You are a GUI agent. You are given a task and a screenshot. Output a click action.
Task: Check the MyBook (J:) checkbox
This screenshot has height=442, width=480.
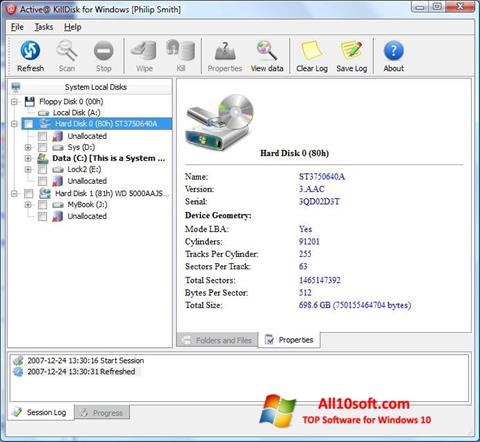point(42,205)
